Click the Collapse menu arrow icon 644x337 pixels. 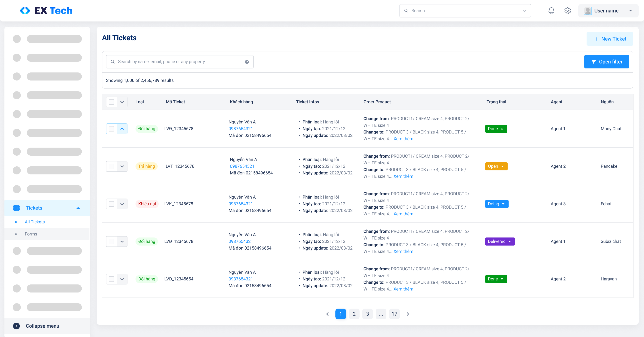coord(17,326)
